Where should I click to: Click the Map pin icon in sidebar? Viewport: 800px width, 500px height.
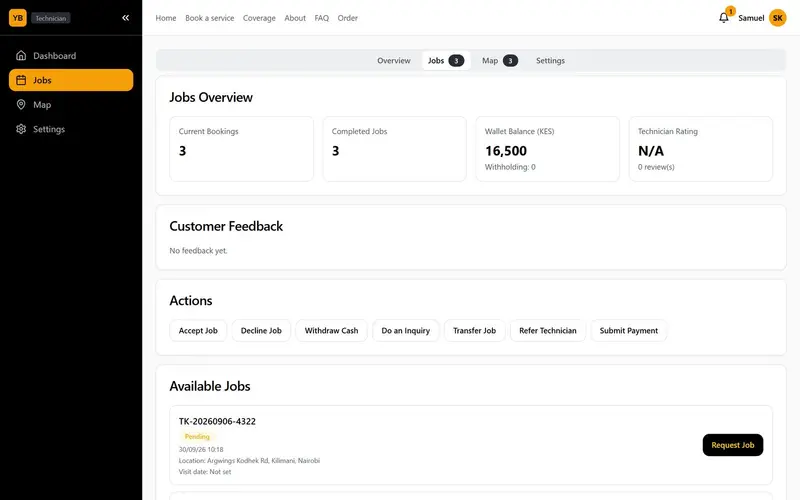[x=21, y=105]
